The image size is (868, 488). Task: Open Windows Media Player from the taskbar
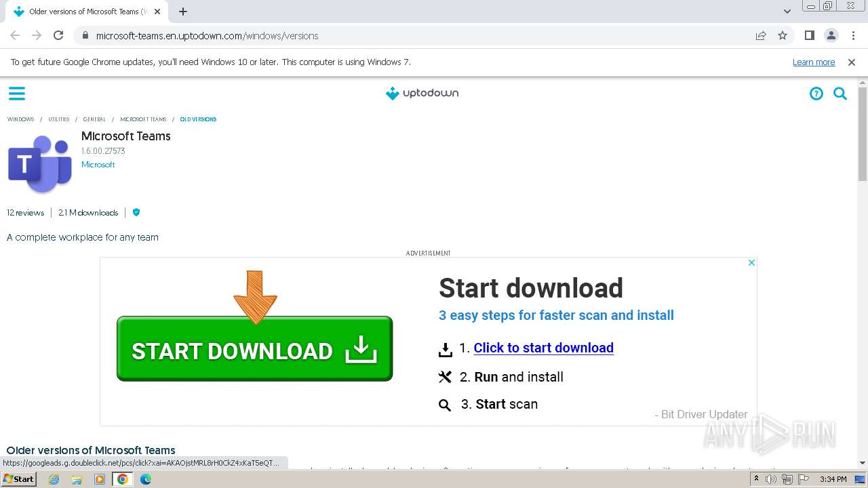(x=100, y=479)
